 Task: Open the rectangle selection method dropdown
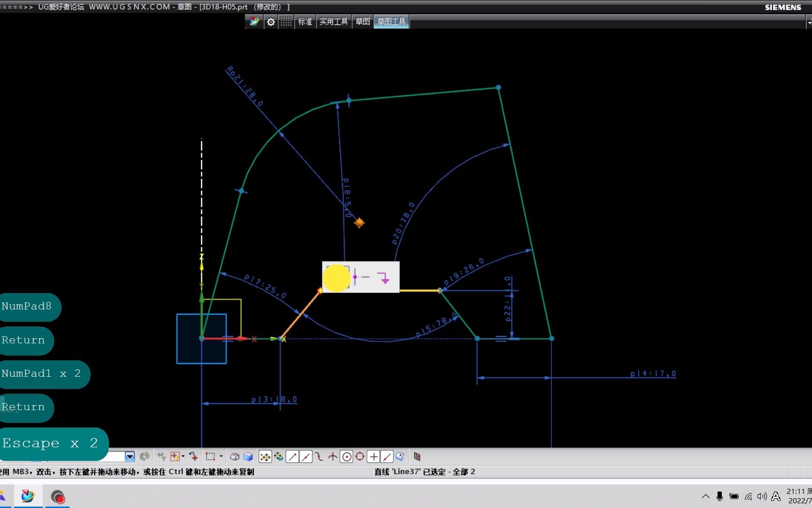point(221,457)
